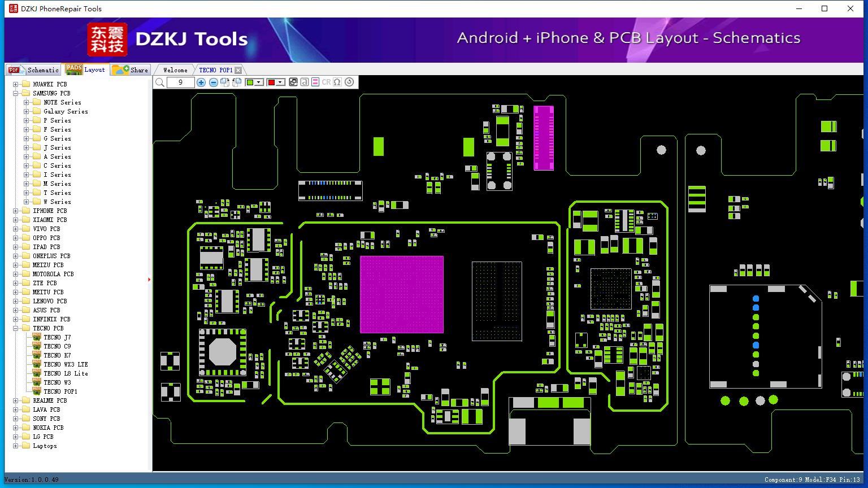
Task: Expand the OPPO PCB tree node
Action: (x=16, y=238)
